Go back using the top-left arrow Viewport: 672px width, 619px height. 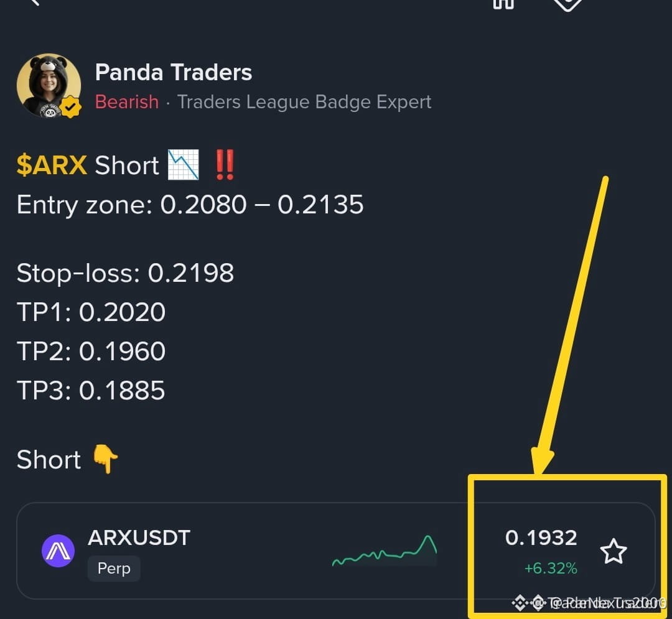coord(34,2)
